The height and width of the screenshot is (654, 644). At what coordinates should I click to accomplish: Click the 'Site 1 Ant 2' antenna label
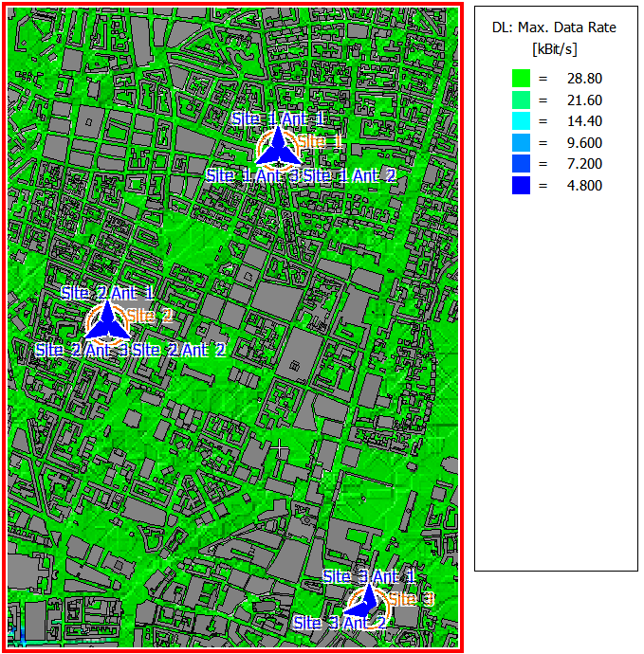350,175
